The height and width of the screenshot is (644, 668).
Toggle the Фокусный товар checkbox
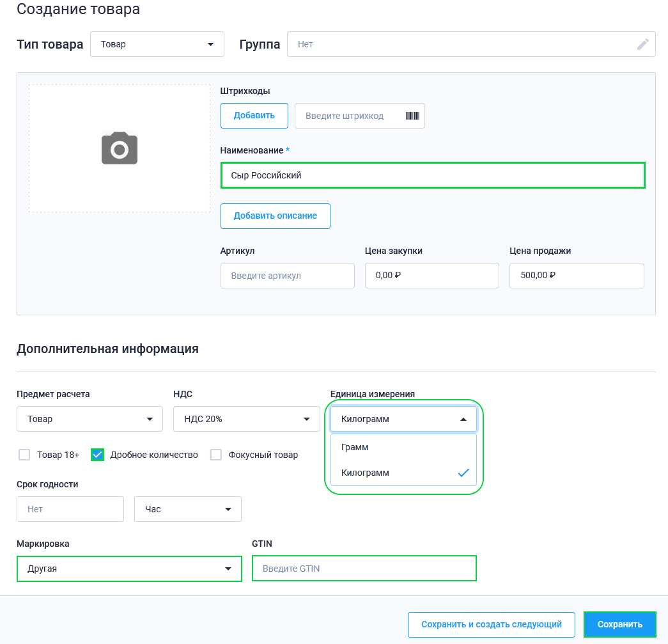coord(216,455)
